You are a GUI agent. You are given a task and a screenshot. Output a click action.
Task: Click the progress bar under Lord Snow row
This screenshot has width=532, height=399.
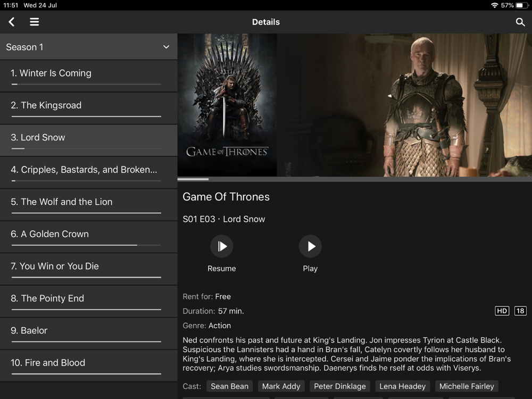coord(86,148)
